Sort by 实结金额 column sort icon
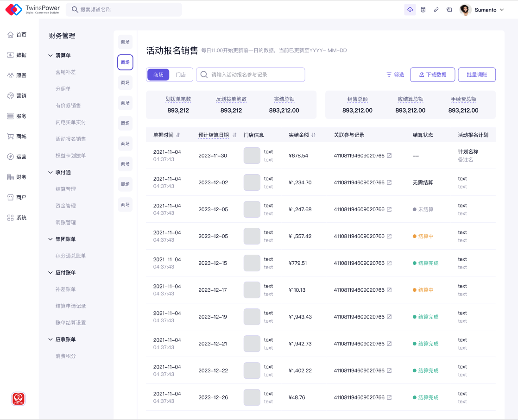The width and height of the screenshot is (518, 420). point(313,135)
